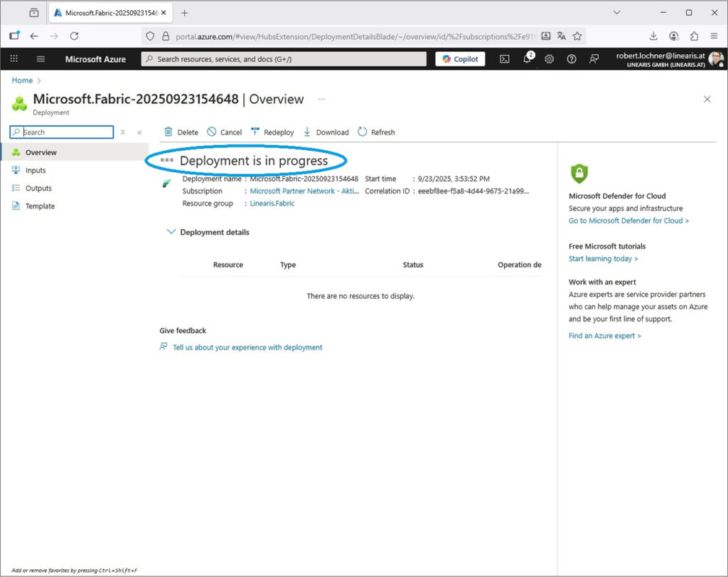This screenshot has height=577, width=728.
Task: Bookmark the page with star icon
Action: [x=577, y=36]
